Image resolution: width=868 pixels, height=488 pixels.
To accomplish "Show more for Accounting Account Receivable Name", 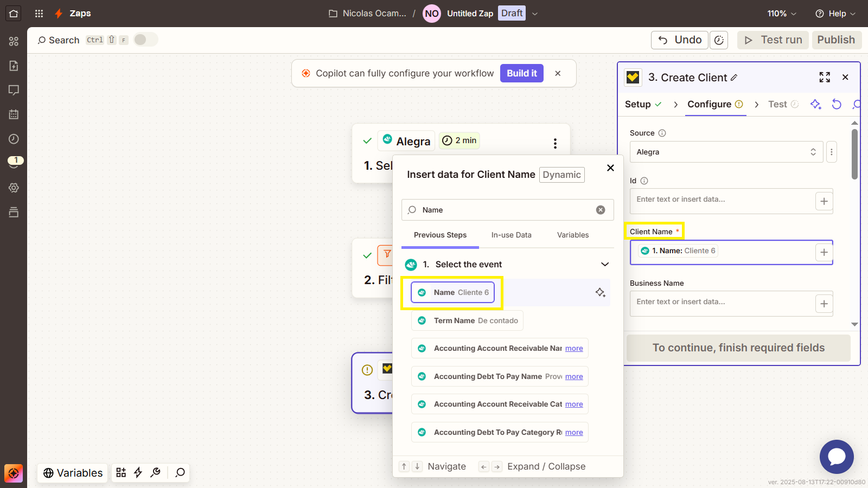I will (x=574, y=349).
